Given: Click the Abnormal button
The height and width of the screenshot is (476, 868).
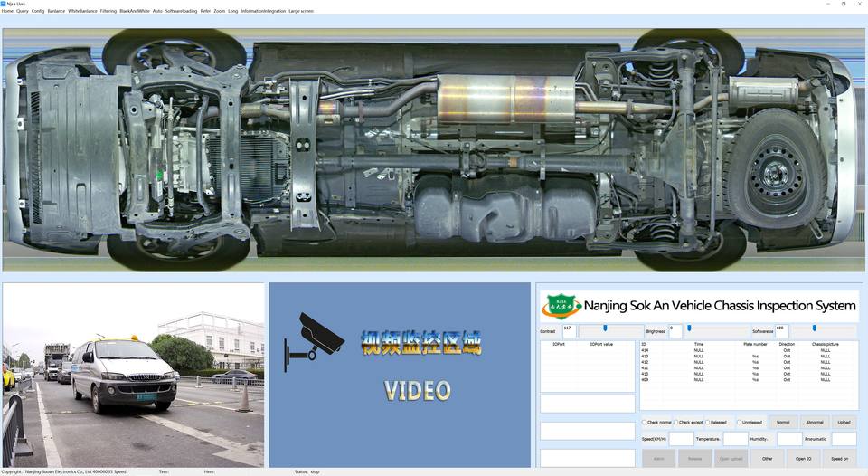Looking at the screenshot, I should coord(815,423).
